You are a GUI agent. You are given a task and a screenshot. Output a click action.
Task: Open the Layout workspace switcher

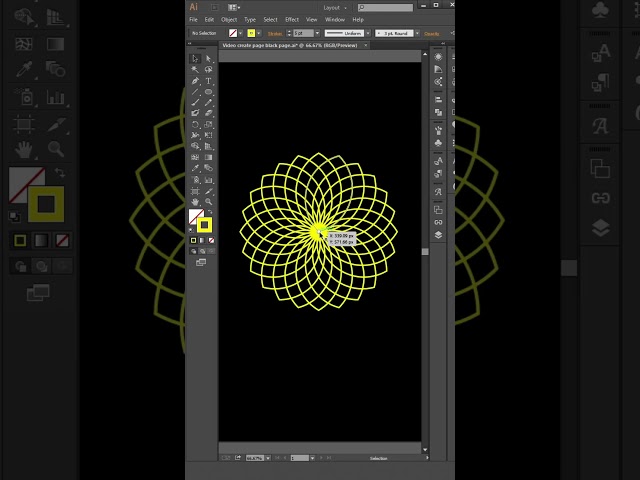tap(335, 8)
